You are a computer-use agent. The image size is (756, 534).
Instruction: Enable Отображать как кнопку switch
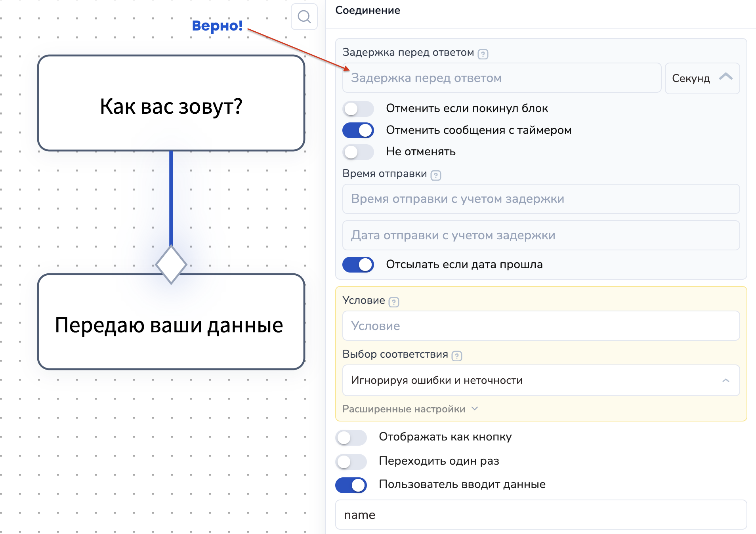point(351,437)
